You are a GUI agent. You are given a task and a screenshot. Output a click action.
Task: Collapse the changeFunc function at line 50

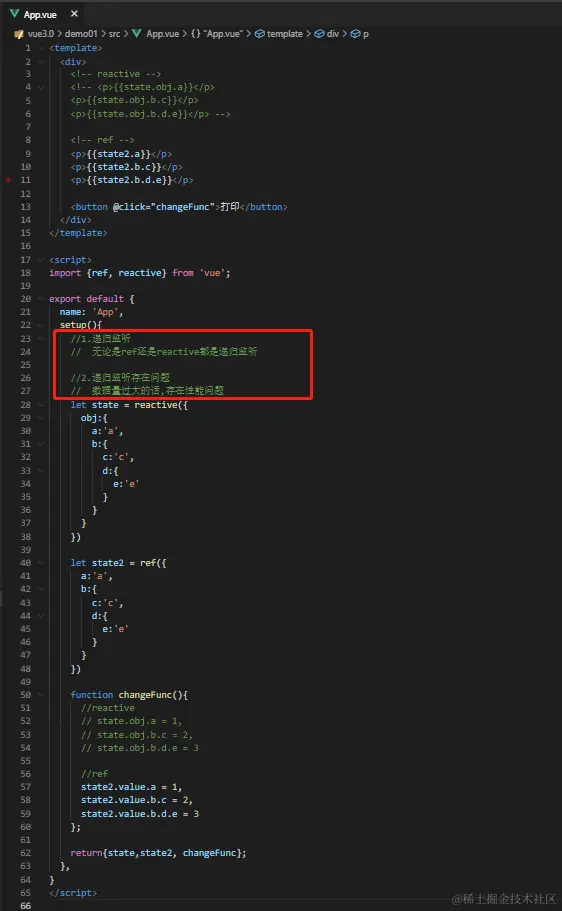(x=41, y=694)
